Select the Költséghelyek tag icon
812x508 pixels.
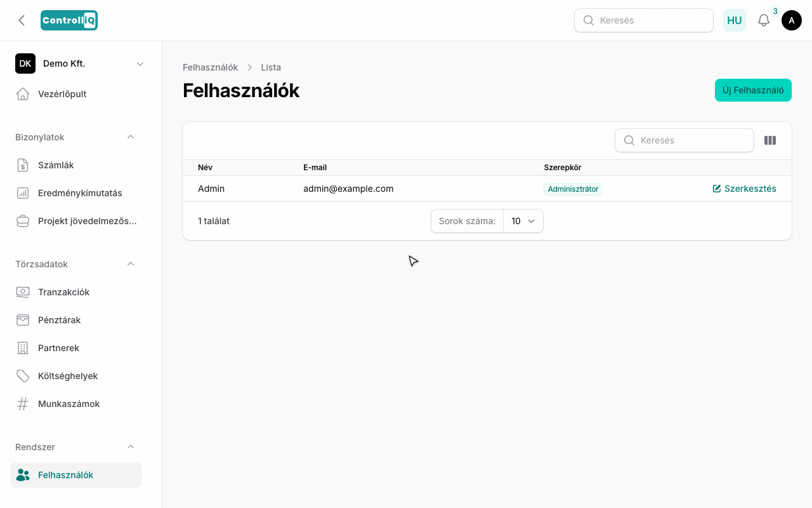pyautogui.click(x=23, y=376)
